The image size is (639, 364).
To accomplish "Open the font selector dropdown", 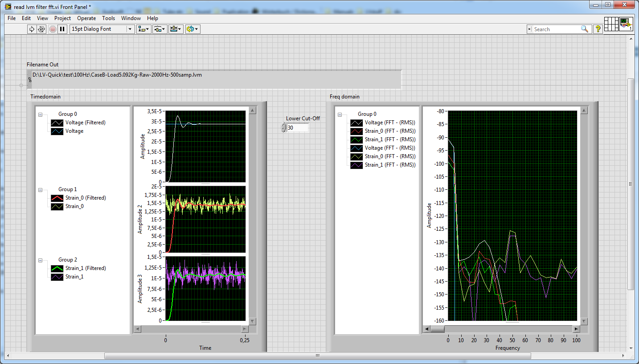I will click(102, 29).
